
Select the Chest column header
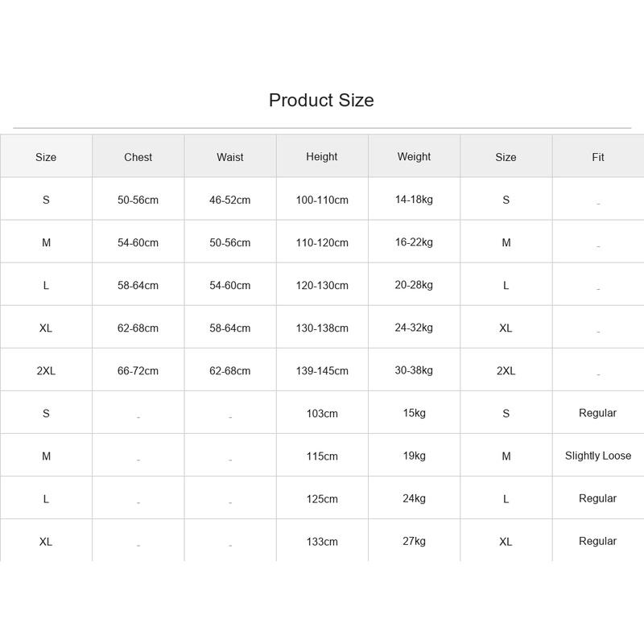coord(138,157)
